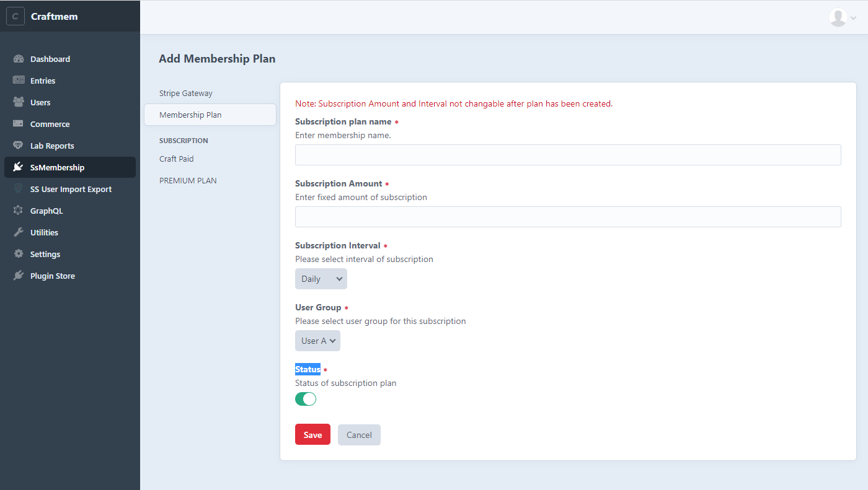Click 'Please select user group' hint text

pyautogui.click(x=380, y=321)
